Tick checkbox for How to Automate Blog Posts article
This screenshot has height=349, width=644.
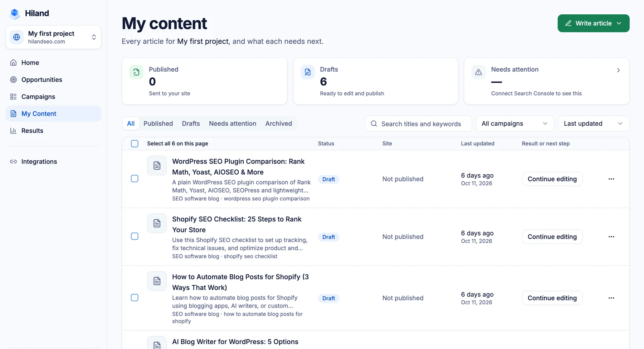(x=135, y=297)
